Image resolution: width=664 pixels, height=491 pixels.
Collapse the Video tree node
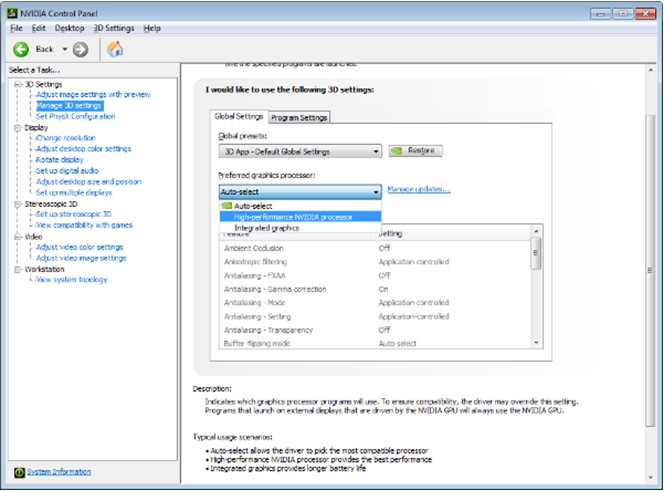click(17, 237)
